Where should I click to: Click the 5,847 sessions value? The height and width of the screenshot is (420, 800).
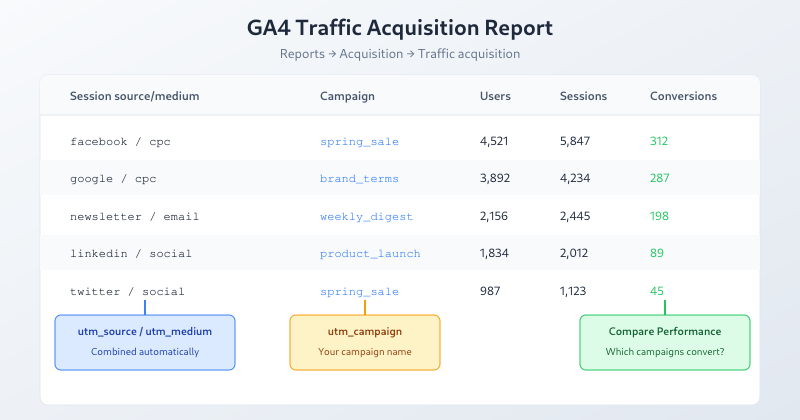[x=574, y=141]
